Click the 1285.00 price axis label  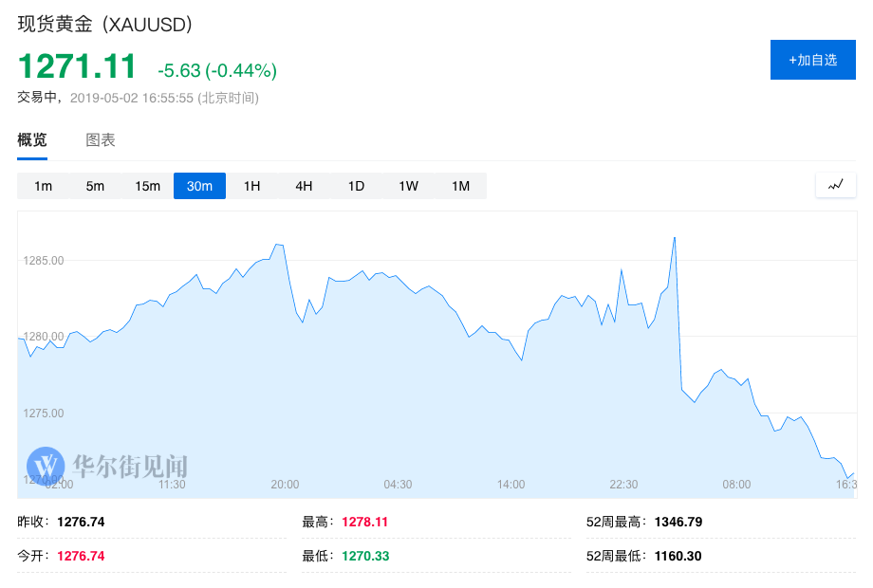click(x=44, y=260)
